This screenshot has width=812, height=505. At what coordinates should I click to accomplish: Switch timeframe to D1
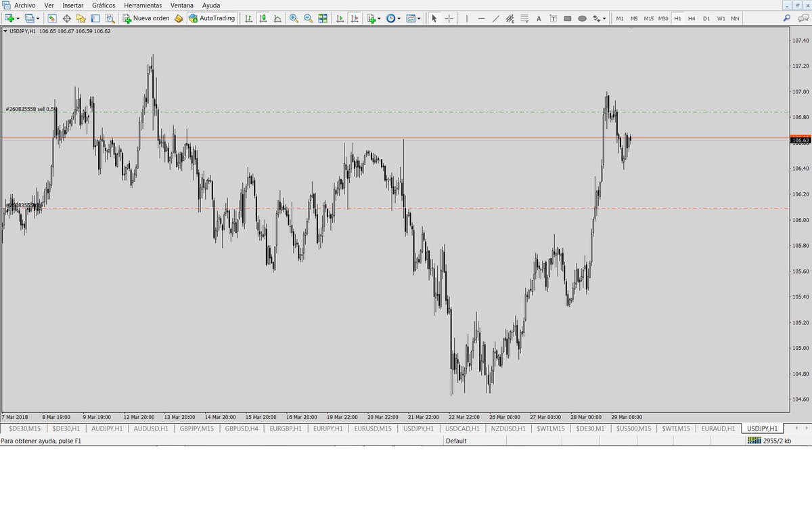(x=706, y=18)
